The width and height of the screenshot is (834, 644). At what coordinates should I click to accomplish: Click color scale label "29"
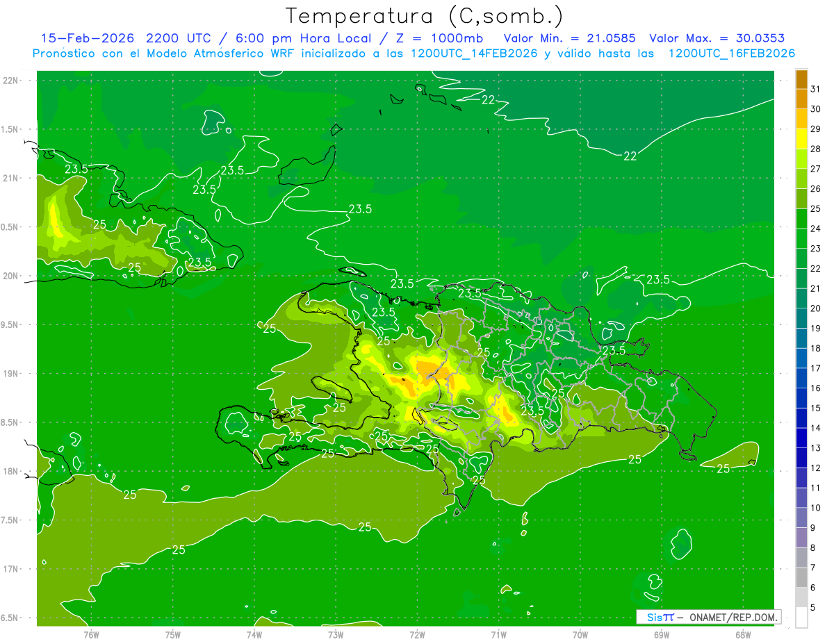816,129
